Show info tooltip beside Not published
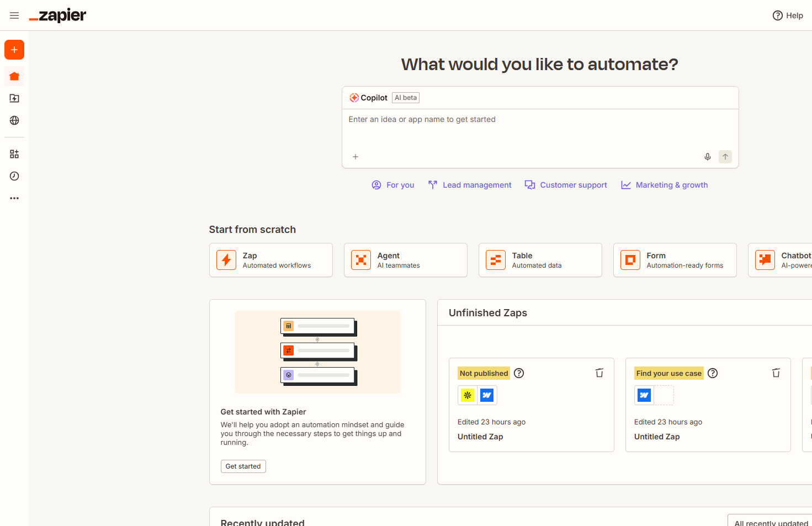 [519, 373]
